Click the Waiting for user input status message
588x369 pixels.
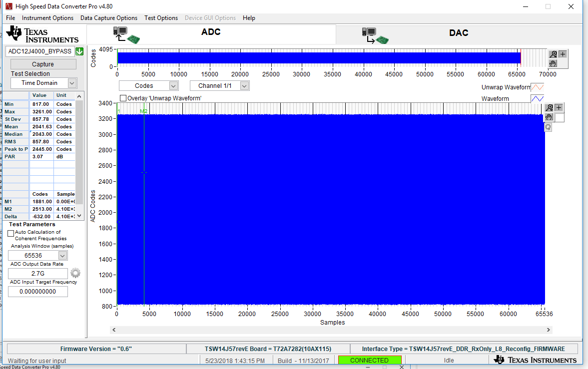(37, 361)
